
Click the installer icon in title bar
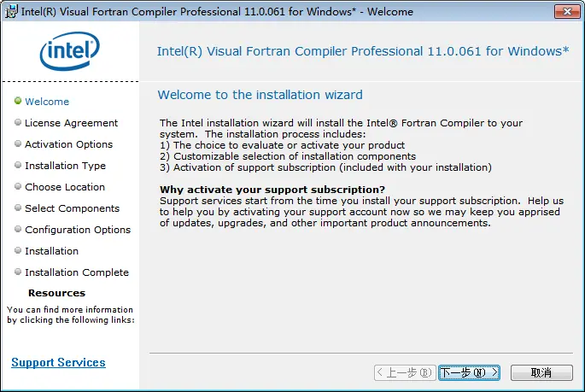[11, 11]
